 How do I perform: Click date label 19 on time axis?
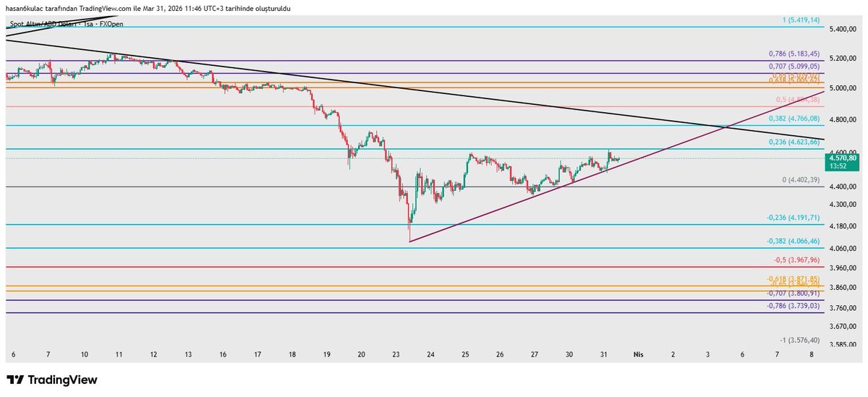click(327, 355)
